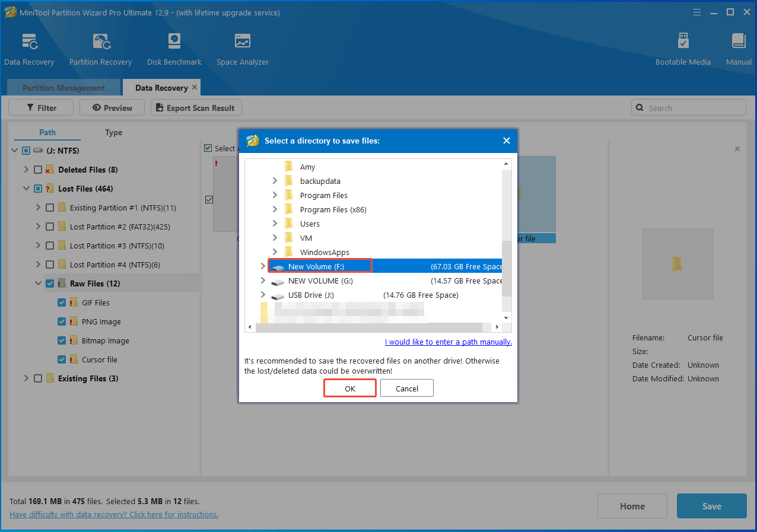Select the Amy folder icon

[289, 167]
